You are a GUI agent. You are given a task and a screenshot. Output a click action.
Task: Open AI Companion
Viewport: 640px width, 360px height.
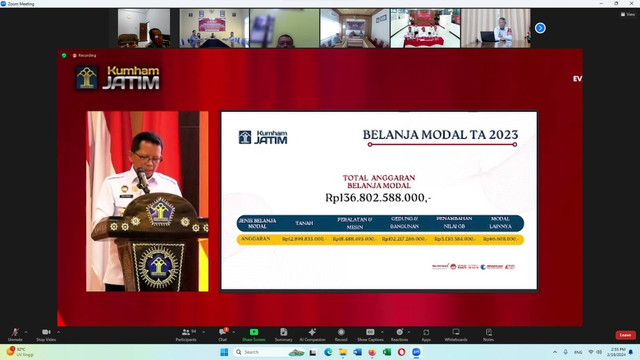click(x=312, y=335)
